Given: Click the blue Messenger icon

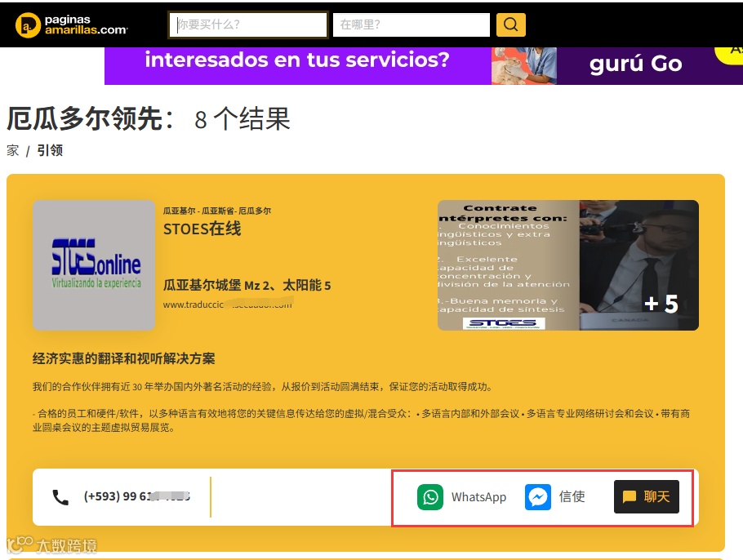Looking at the screenshot, I should pyautogui.click(x=538, y=497).
